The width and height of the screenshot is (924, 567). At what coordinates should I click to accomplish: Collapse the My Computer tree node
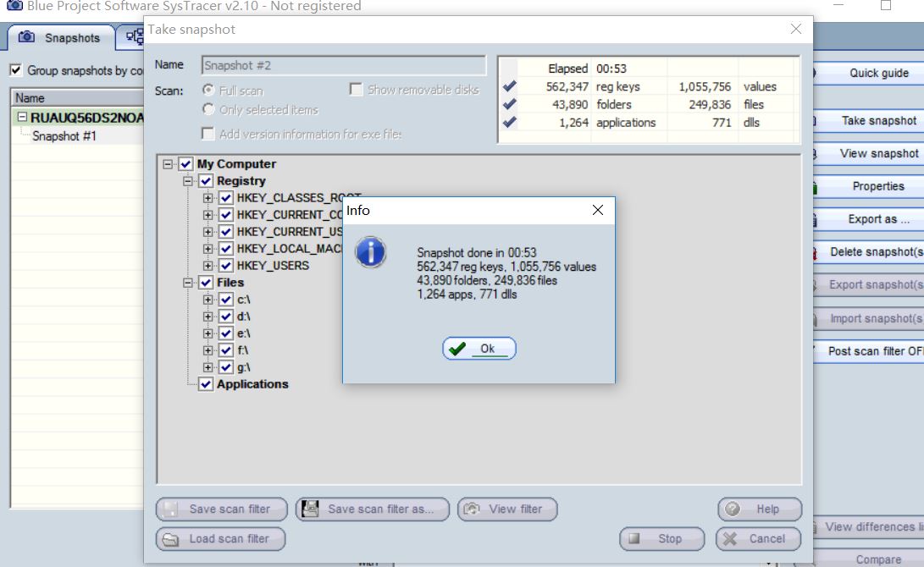pyautogui.click(x=168, y=164)
